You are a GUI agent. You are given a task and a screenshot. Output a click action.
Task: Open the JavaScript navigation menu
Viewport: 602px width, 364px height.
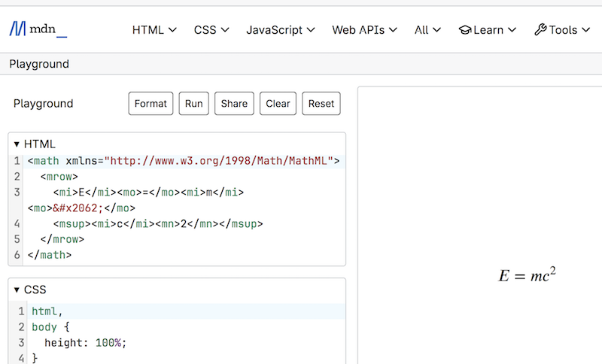click(x=281, y=30)
